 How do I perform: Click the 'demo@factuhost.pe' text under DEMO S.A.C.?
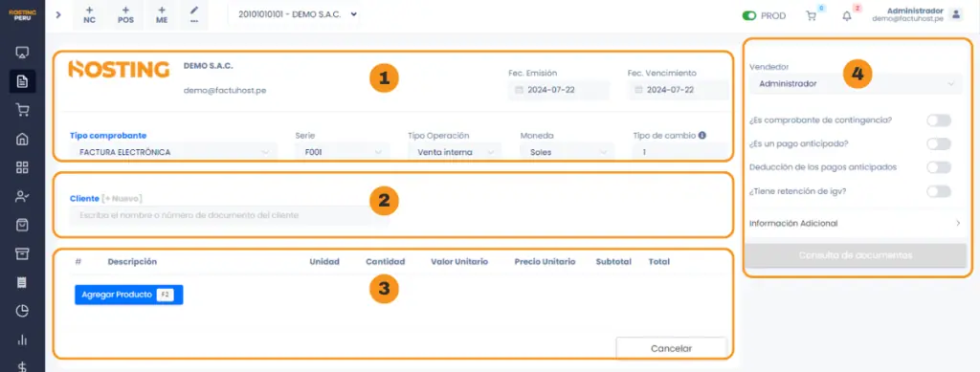coord(225,90)
